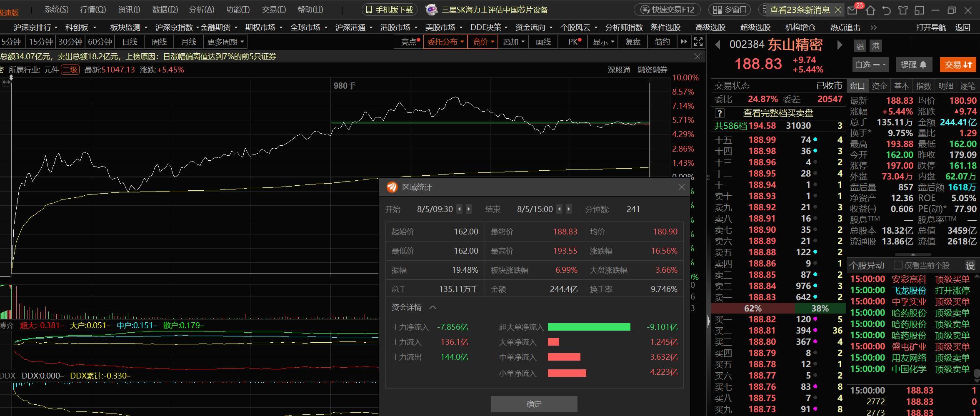The height and width of the screenshot is (416, 980).
Task: Click the undo/back arrow icon in title bar
Action: [x=887, y=10]
